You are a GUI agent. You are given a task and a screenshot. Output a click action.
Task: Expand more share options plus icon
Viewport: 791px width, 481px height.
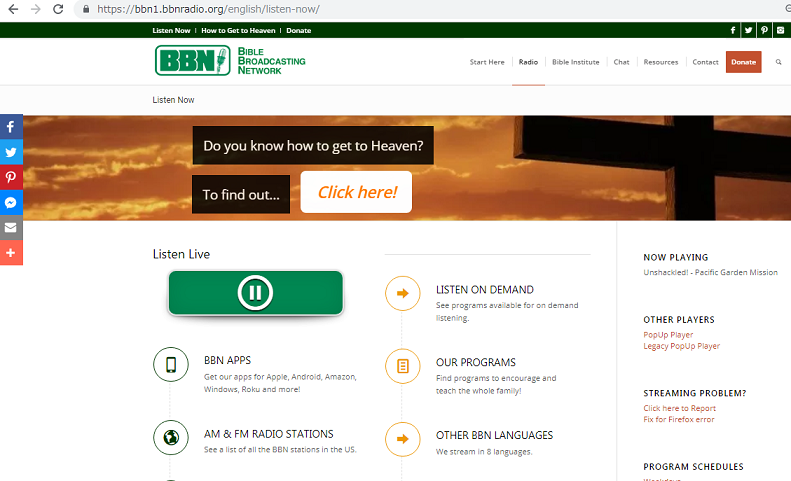[x=11, y=253]
